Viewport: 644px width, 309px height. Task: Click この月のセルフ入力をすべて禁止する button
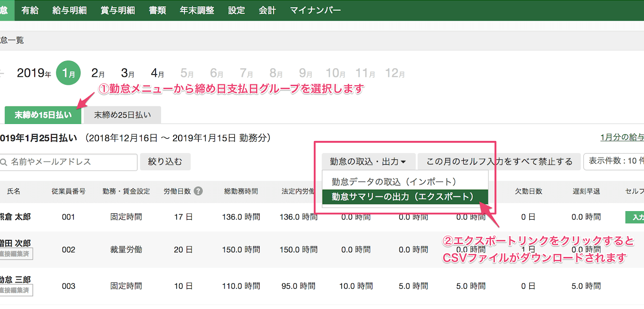pyautogui.click(x=499, y=161)
